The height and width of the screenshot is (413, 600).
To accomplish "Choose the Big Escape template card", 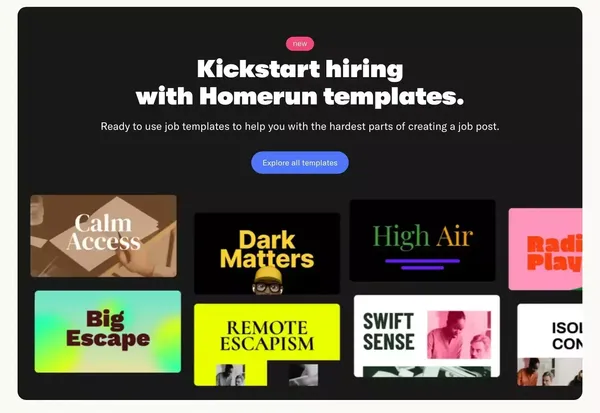I will (108, 331).
